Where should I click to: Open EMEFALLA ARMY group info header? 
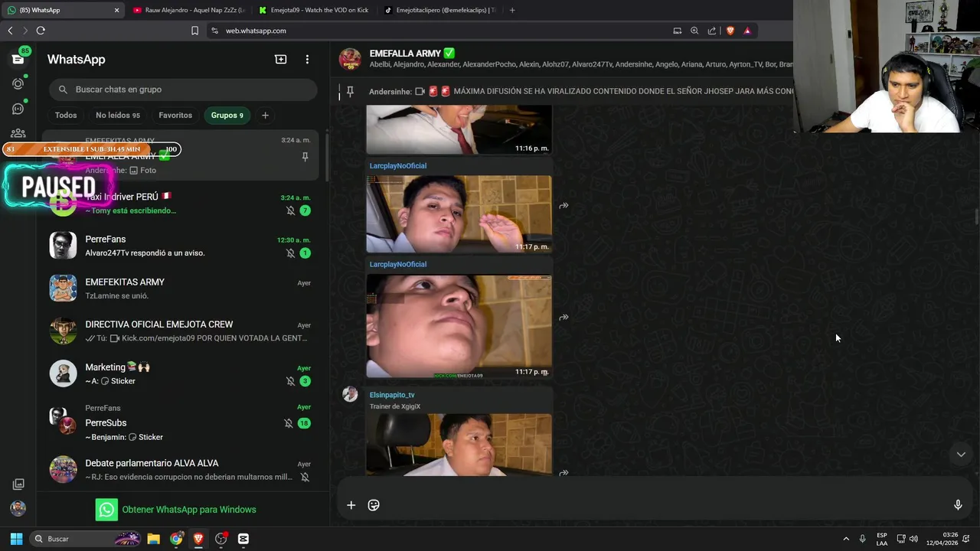click(x=563, y=59)
